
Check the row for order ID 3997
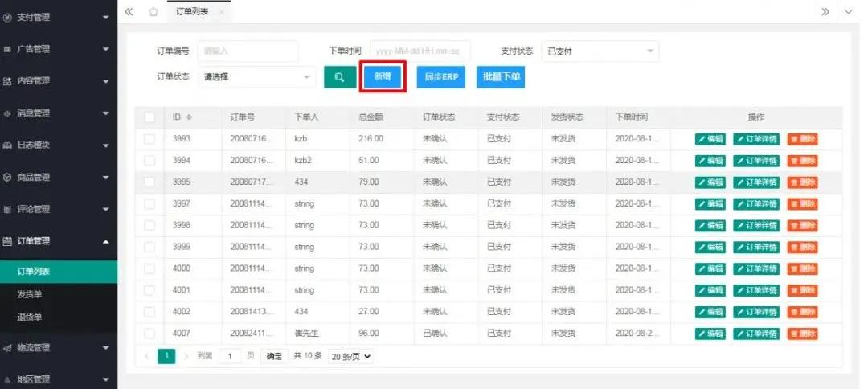(149, 203)
